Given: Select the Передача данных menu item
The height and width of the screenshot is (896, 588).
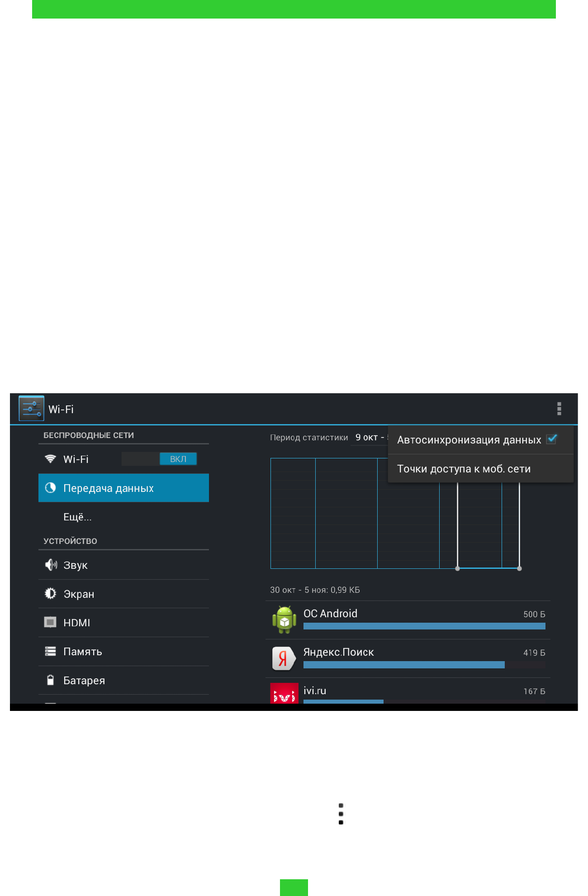Looking at the screenshot, I should 109,488.
